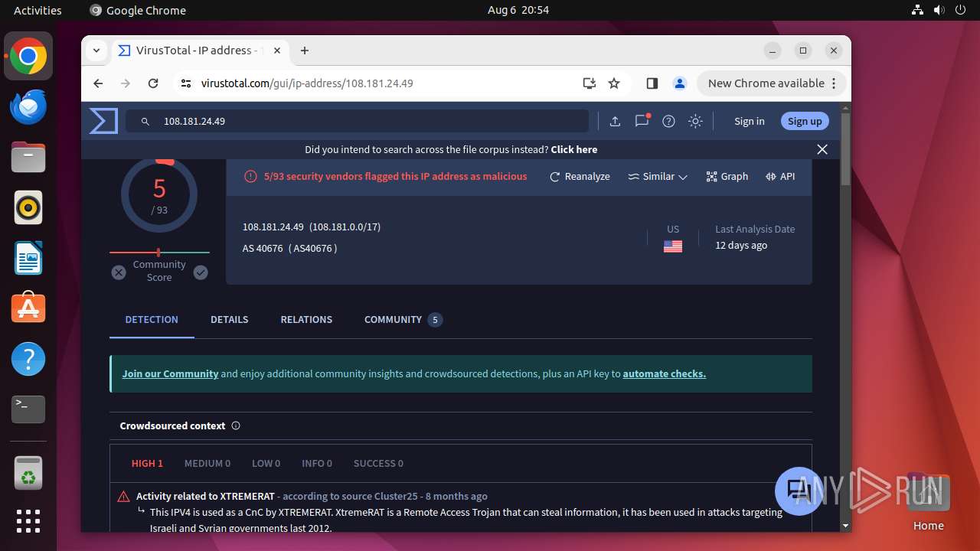
Task: Click the community score slider marker
Action: tap(158, 252)
